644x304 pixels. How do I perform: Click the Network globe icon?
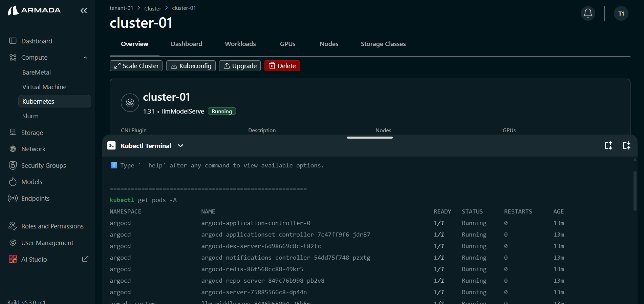(13, 149)
